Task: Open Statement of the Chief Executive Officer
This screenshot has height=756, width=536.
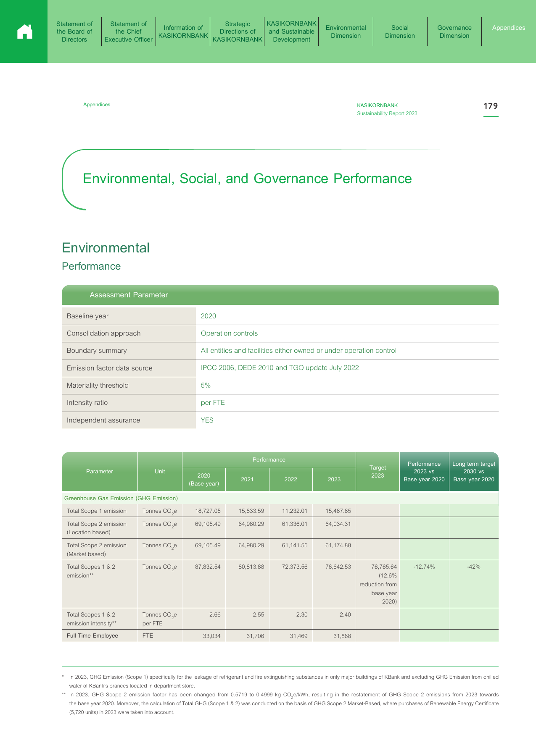Action: pos(128,31)
